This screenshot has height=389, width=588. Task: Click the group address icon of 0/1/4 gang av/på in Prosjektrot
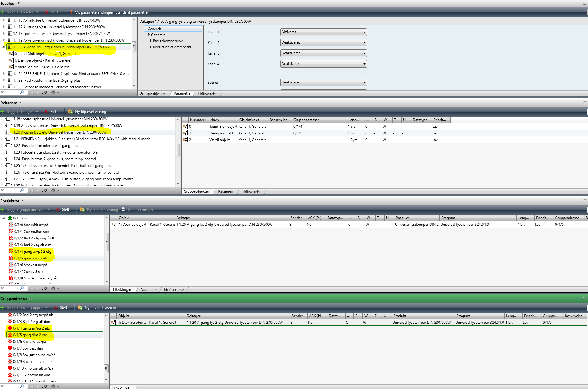coord(11,252)
